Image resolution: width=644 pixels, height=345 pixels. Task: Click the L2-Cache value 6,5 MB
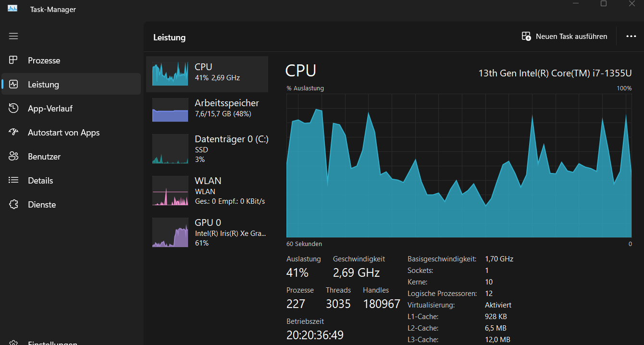495,328
